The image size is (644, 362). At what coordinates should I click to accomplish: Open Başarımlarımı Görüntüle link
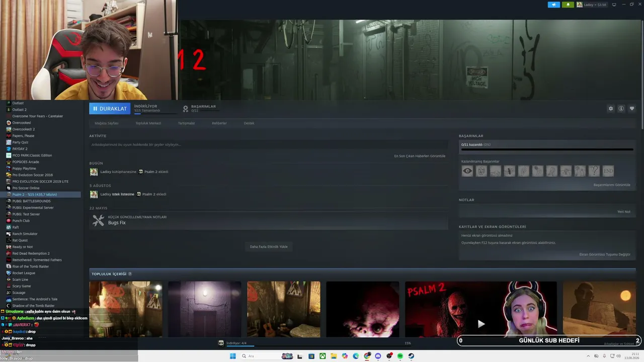coord(612,185)
